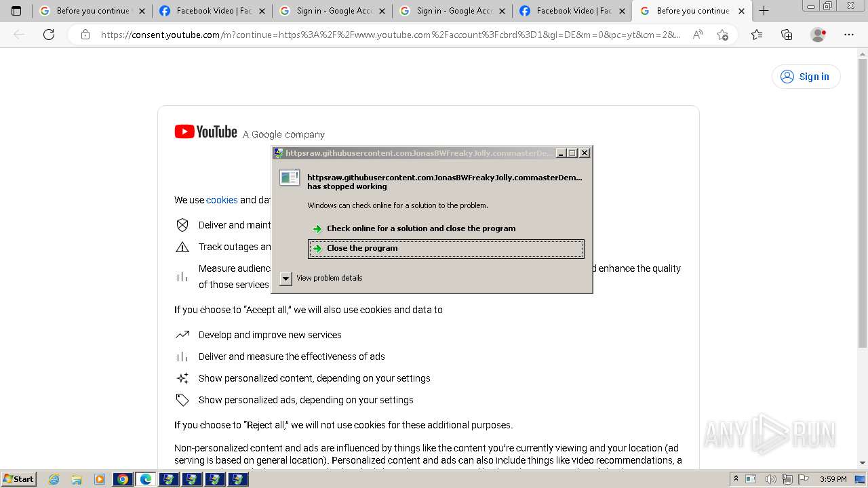Switch to the first 'Before you continue' tab

92,11
